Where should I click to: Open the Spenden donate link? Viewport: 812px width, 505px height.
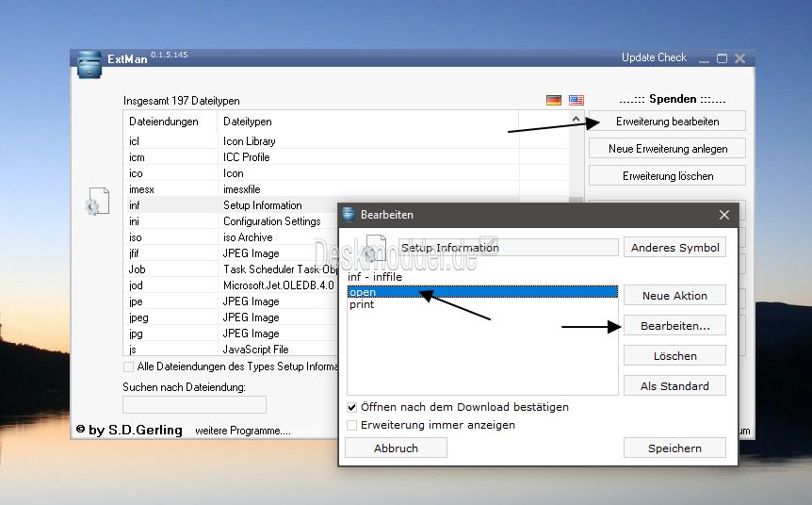[673, 99]
